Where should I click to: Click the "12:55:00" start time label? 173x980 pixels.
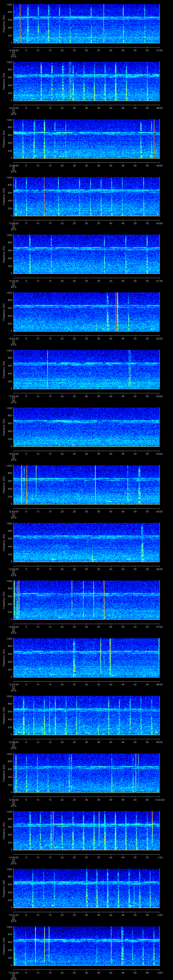point(14,569)
